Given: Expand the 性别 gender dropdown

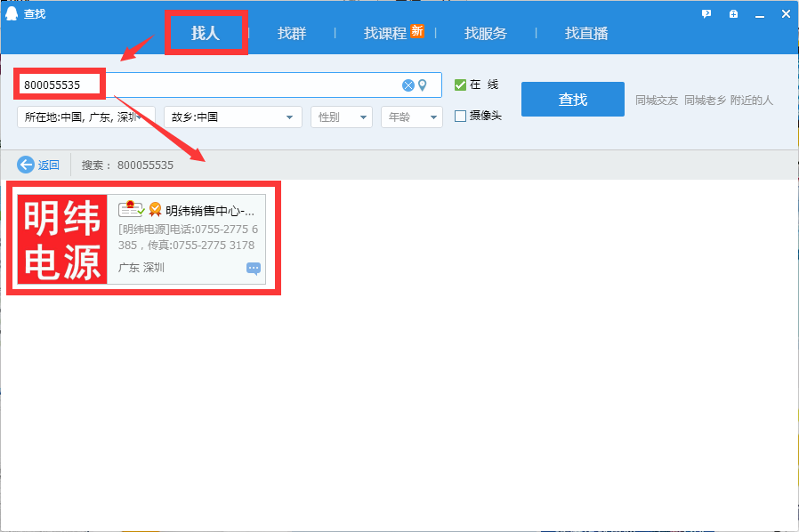Looking at the screenshot, I should click(342, 117).
